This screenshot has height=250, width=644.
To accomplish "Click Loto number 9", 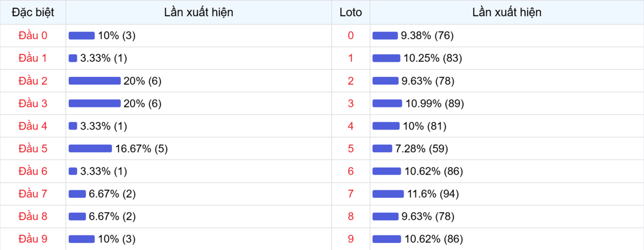I will (x=351, y=239).
